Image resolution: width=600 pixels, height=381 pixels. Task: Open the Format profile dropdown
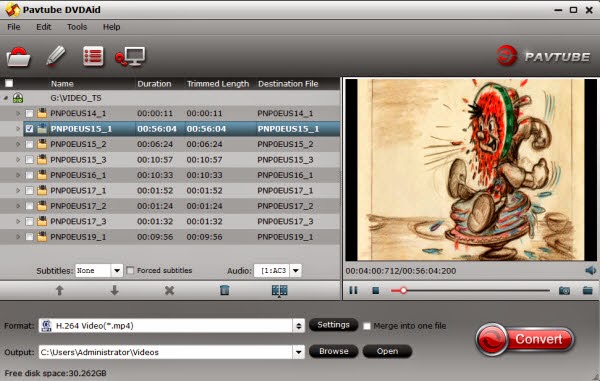[x=298, y=326]
